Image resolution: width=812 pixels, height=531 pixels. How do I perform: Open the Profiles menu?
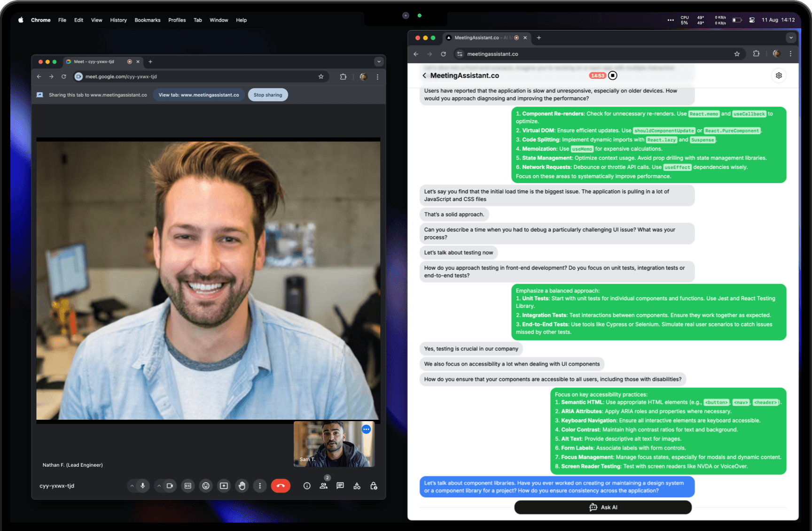pyautogui.click(x=177, y=20)
